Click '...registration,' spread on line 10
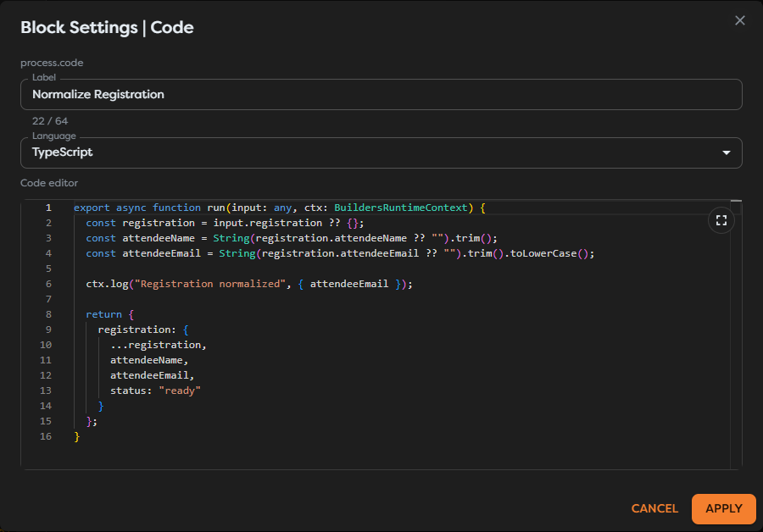The image size is (763, 532). [159, 345]
